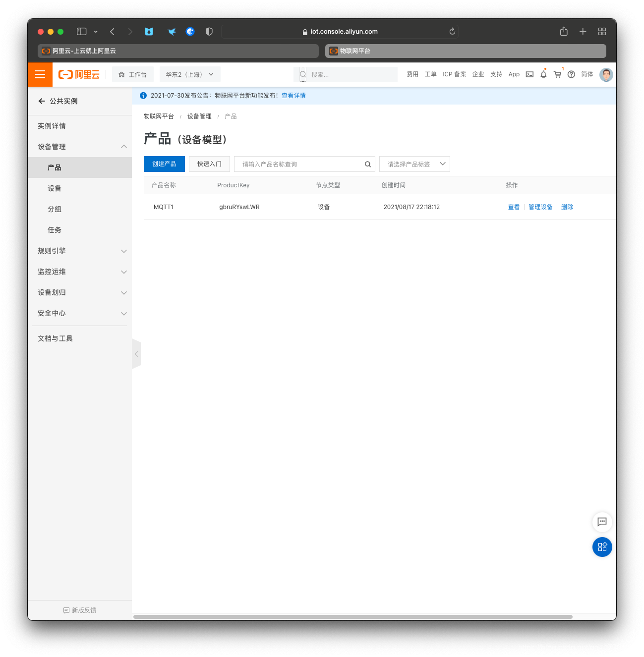This screenshot has height=657, width=644.
Task: Reload the page in Safari address bar
Action: pos(452,31)
